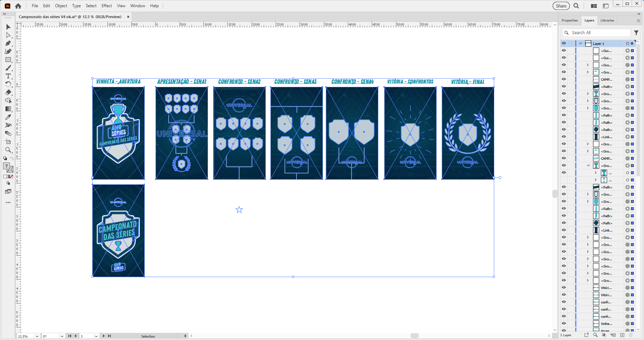Click the Search All field in Layers
Screen dimensions: 644x340
[596, 33]
